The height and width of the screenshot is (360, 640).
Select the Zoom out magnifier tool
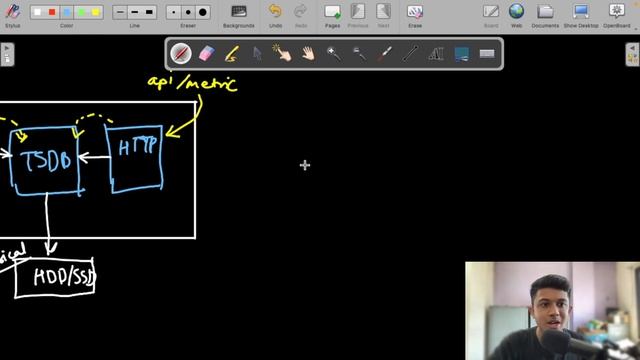[359, 53]
